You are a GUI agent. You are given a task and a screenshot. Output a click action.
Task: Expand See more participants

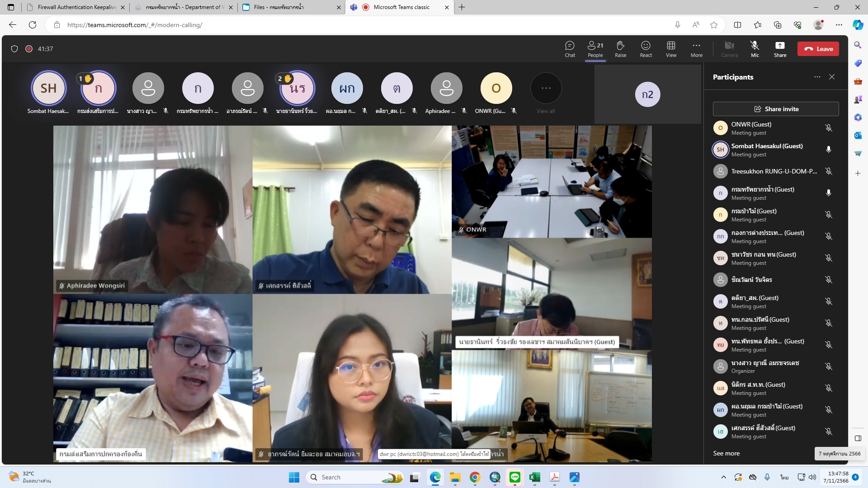pyautogui.click(x=726, y=453)
